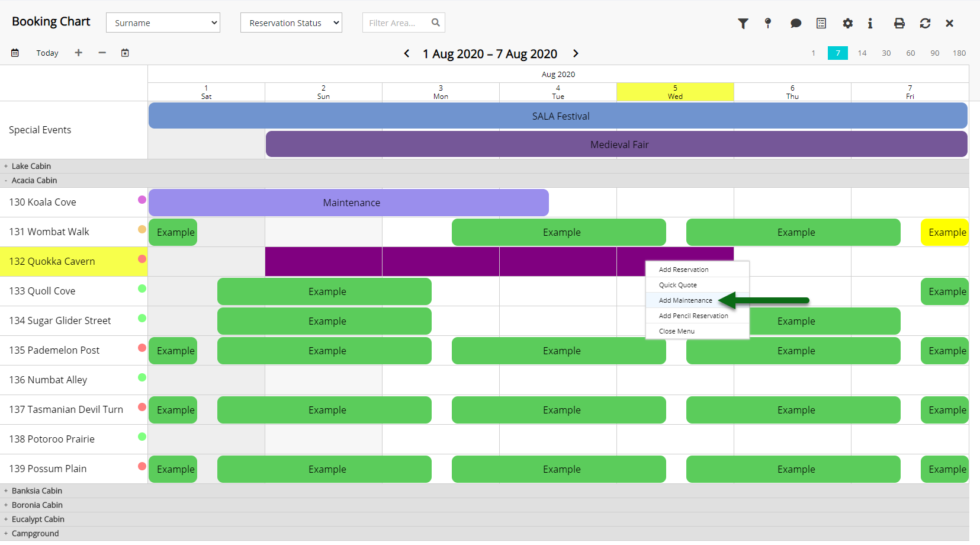Click Close Menu in context menu
The width and height of the screenshot is (980, 545).
pos(698,331)
